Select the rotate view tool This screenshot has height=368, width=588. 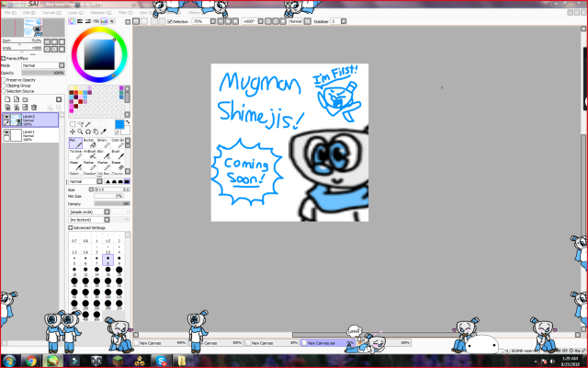point(88,132)
